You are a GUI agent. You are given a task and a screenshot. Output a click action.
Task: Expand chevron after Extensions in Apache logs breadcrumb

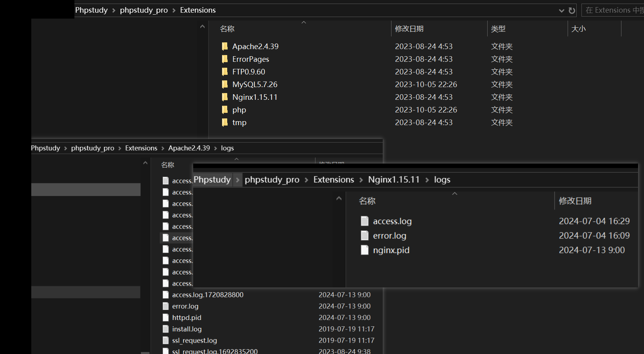tap(163, 148)
